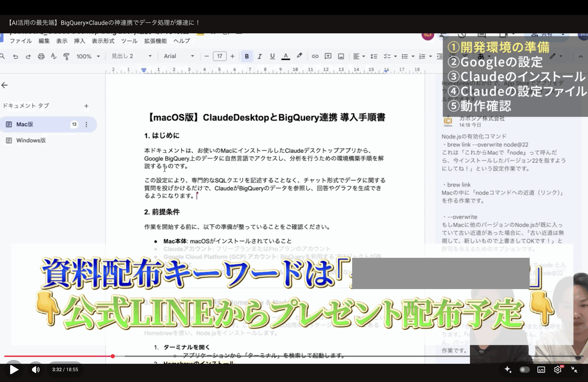This screenshot has width=588, height=382.
Task: Click the undo icon in toolbar
Action: [x=15, y=56]
